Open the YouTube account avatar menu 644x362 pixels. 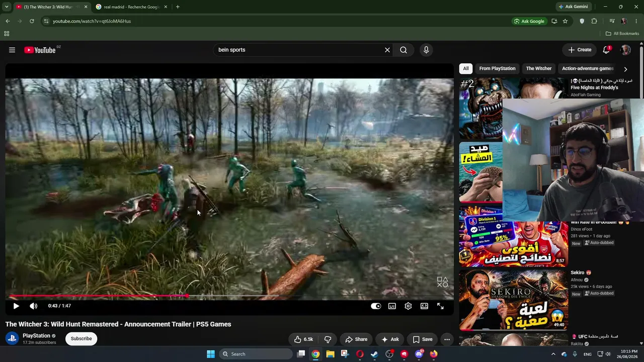tap(625, 50)
